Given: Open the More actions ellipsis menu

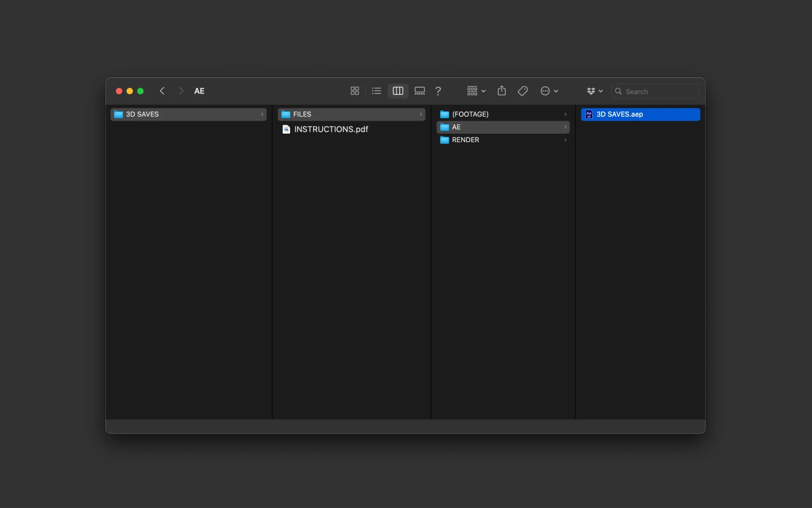Looking at the screenshot, I should (549, 91).
